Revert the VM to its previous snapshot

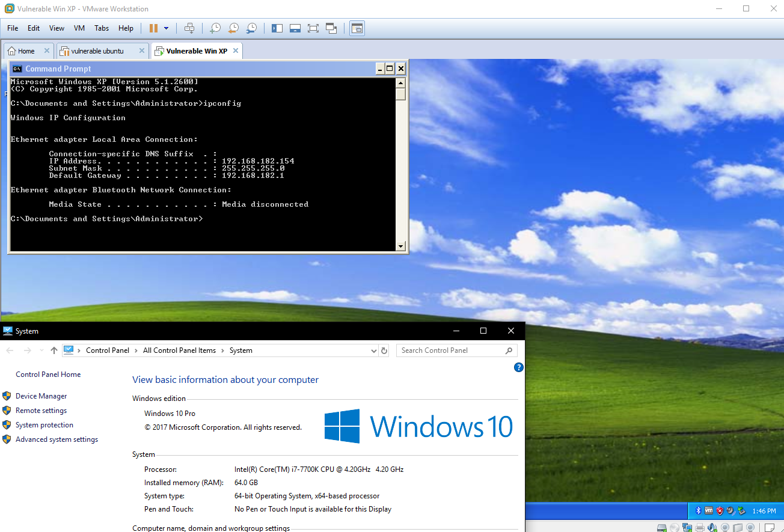[233, 28]
